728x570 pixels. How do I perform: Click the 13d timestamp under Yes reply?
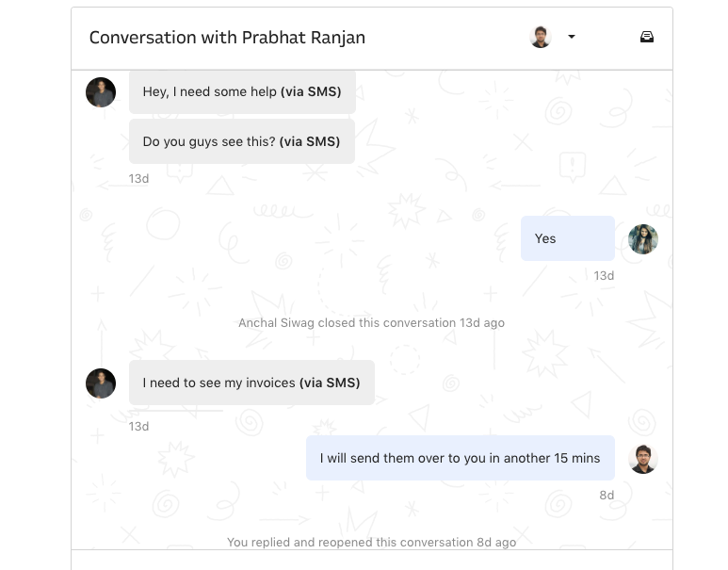[604, 276]
